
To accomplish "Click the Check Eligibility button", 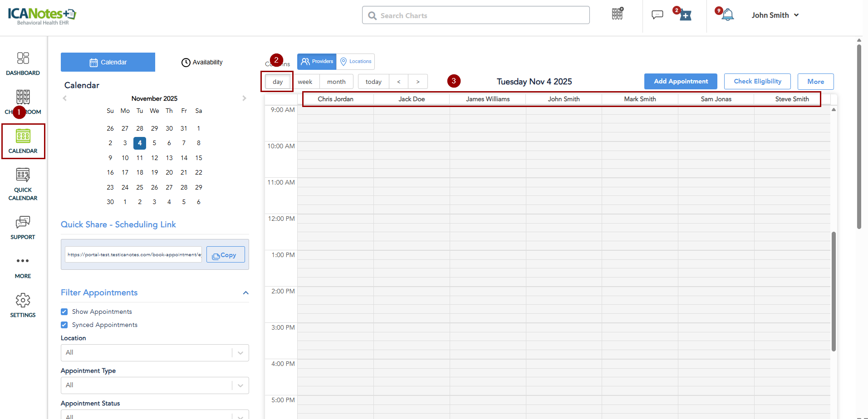I will (757, 82).
